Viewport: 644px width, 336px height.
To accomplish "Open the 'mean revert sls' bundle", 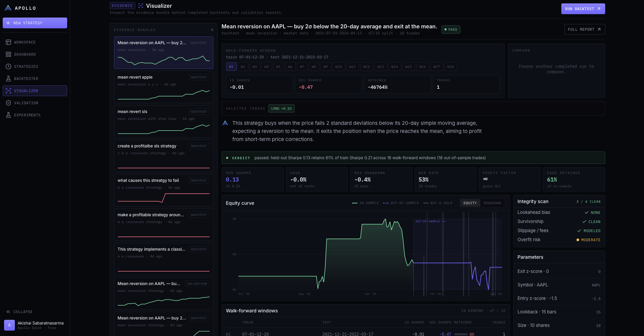I will coord(163,121).
